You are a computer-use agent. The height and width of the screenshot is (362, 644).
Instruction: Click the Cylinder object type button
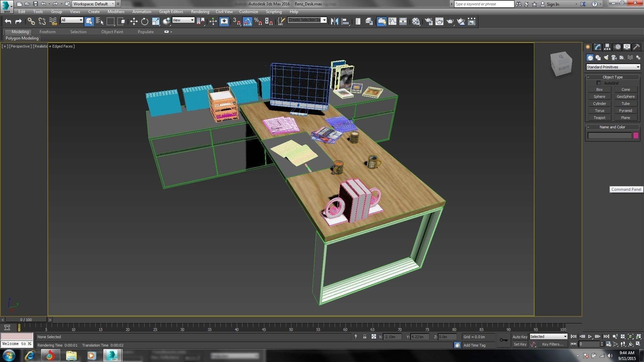coord(599,104)
